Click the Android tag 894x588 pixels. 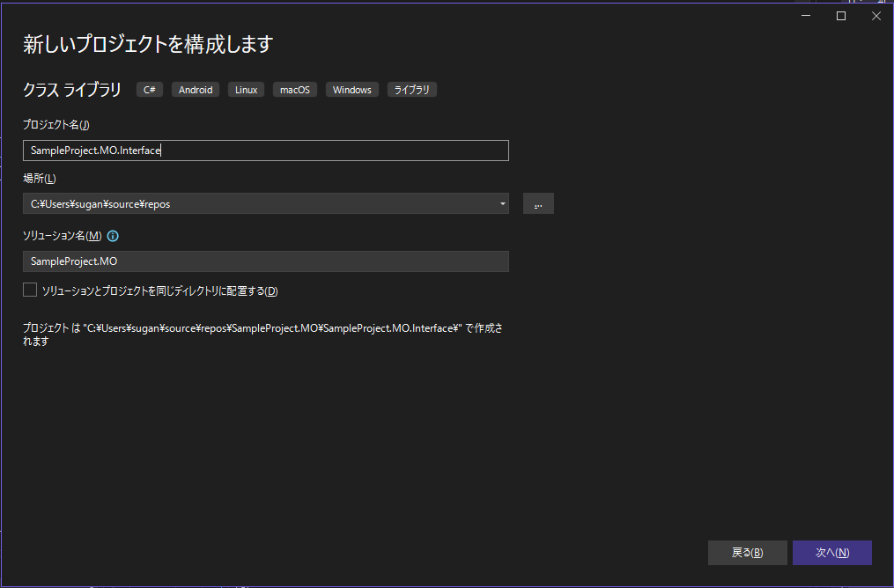[x=196, y=90]
